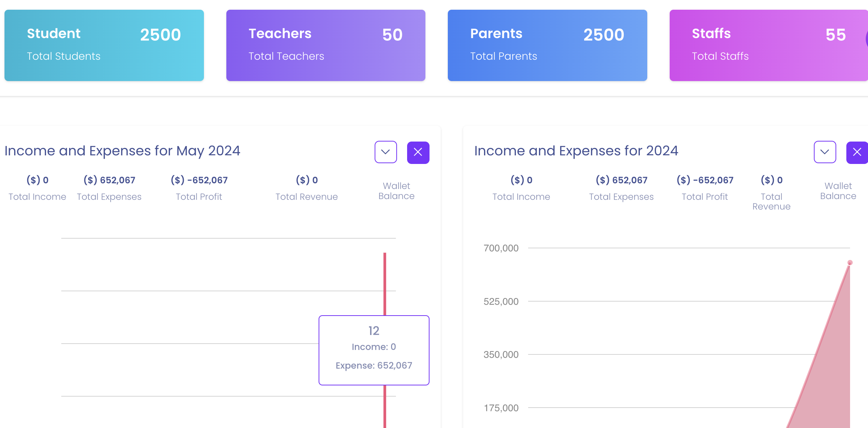Click the 700,000 axis label
The image size is (868, 428).
click(x=501, y=248)
